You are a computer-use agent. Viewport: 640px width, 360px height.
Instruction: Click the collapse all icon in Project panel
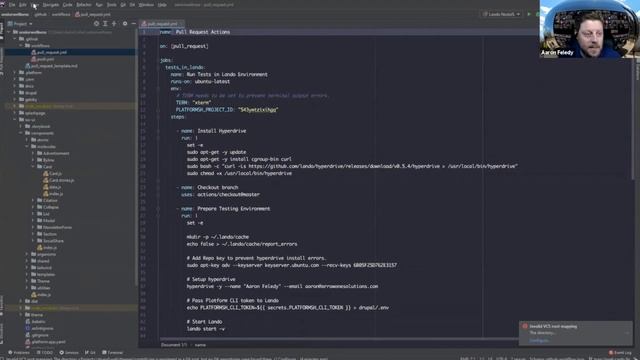tap(114, 24)
